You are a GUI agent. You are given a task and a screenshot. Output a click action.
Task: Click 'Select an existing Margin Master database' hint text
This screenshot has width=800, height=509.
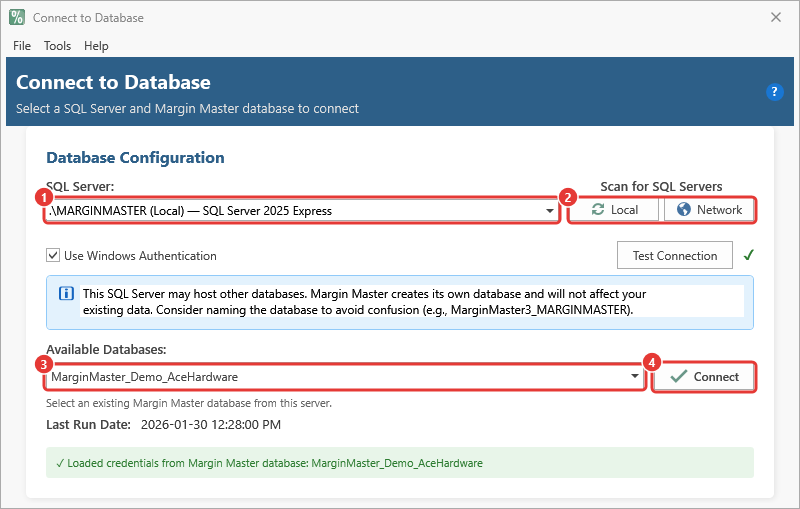pyautogui.click(x=189, y=403)
